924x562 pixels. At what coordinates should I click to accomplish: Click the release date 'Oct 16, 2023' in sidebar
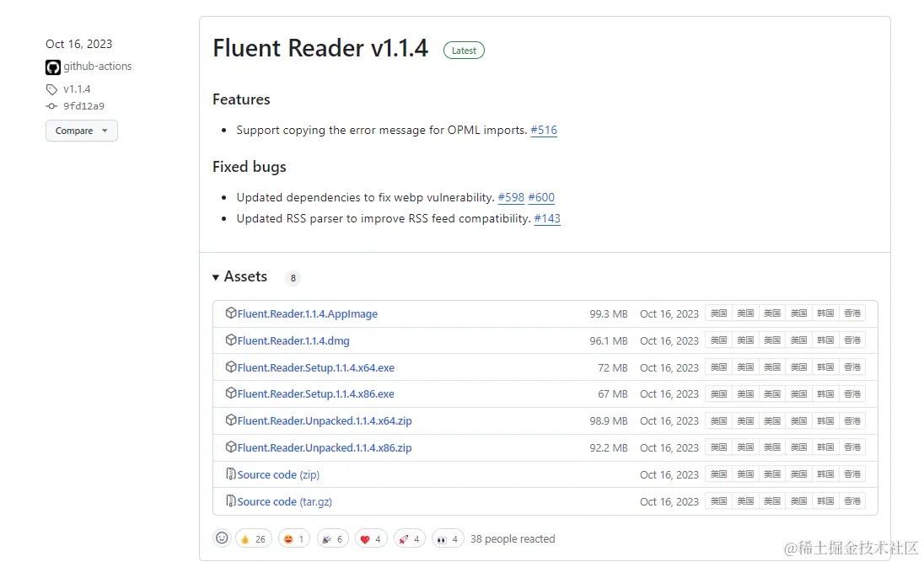79,44
